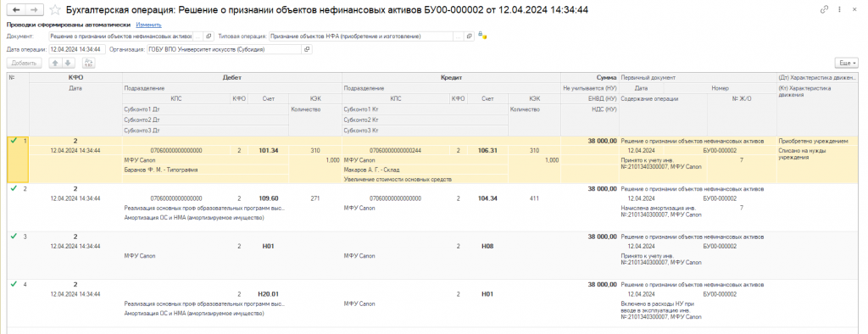This screenshot has width=868, height=334.
Task: Click the Изменить link
Action: pos(148,25)
